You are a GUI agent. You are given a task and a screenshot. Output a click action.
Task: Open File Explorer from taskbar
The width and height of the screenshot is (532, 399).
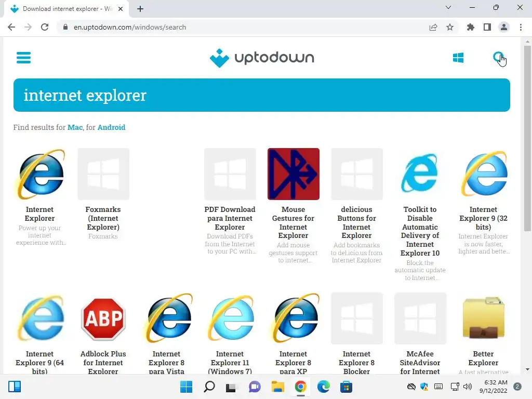[x=277, y=387]
